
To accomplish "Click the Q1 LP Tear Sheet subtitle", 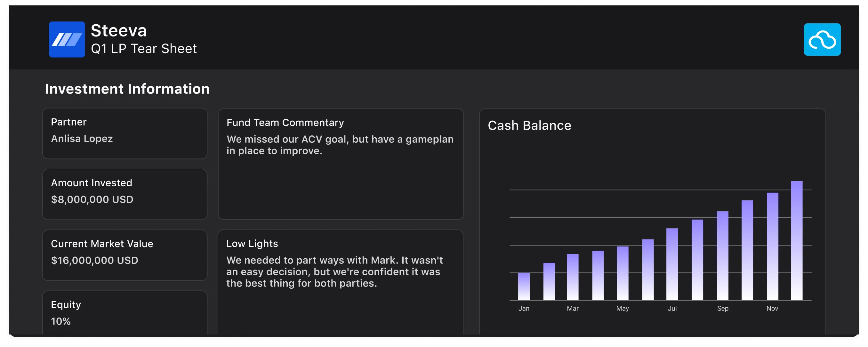I will (x=143, y=49).
